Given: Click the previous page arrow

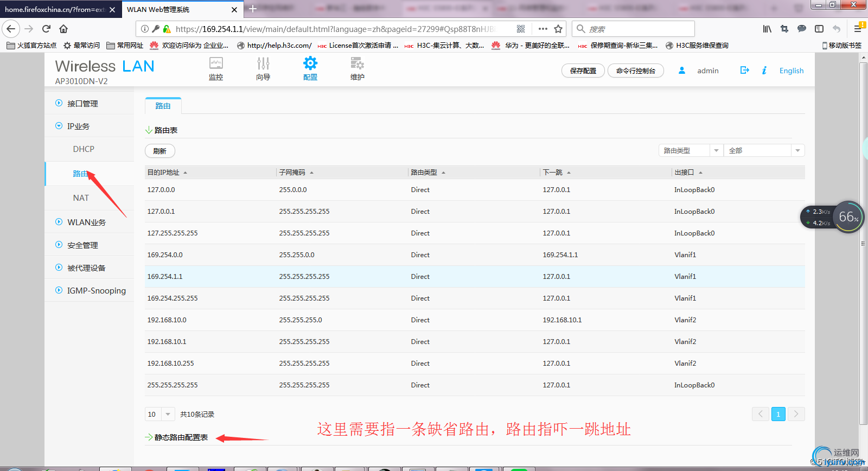Looking at the screenshot, I should pos(761,414).
